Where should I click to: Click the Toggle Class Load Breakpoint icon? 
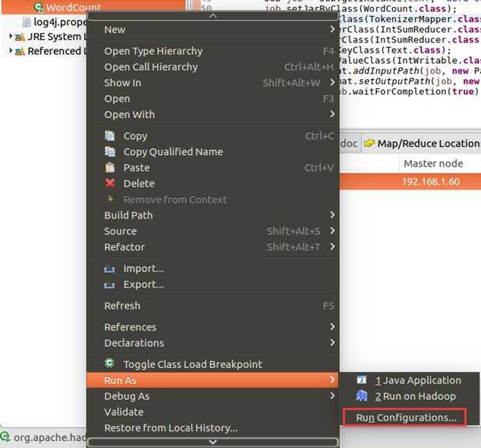pyautogui.click(x=110, y=363)
